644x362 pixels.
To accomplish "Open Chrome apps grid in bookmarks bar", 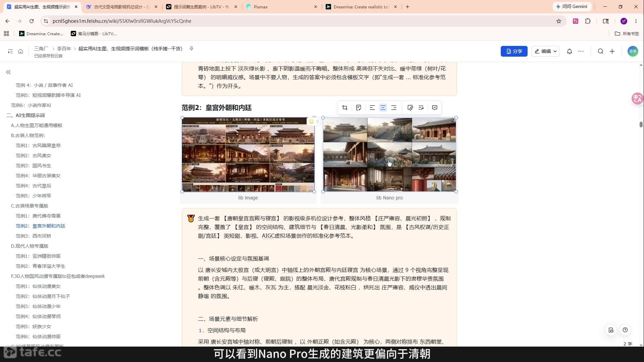I will click(6, 34).
